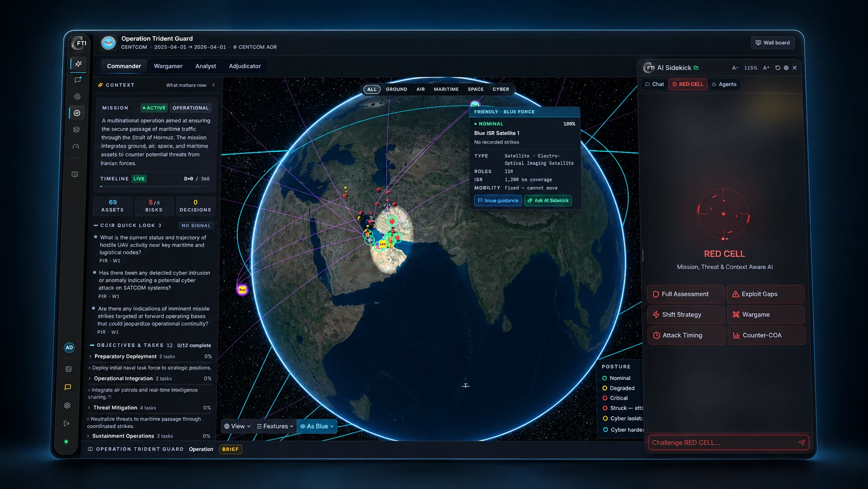The image size is (868, 489).
Task: Open the Features dropdown
Action: pos(275,426)
